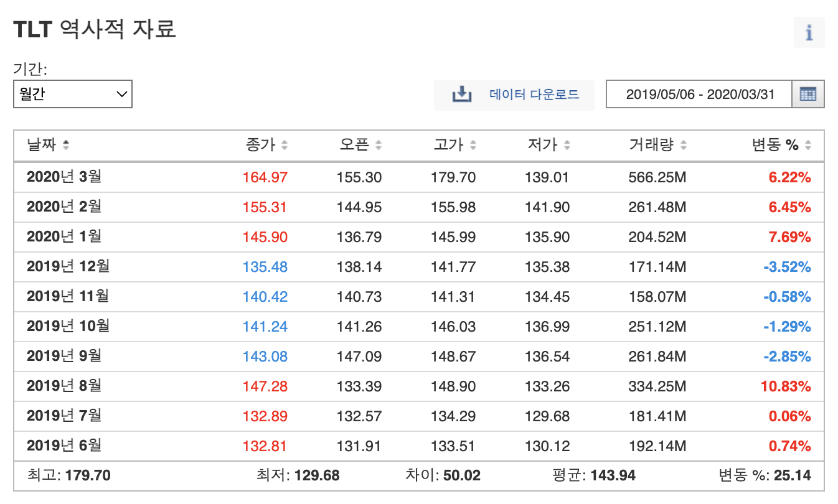The width and height of the screenshot is (838, 504).
Task: Click closing price 147.28
Action: [x=265, y=386]
